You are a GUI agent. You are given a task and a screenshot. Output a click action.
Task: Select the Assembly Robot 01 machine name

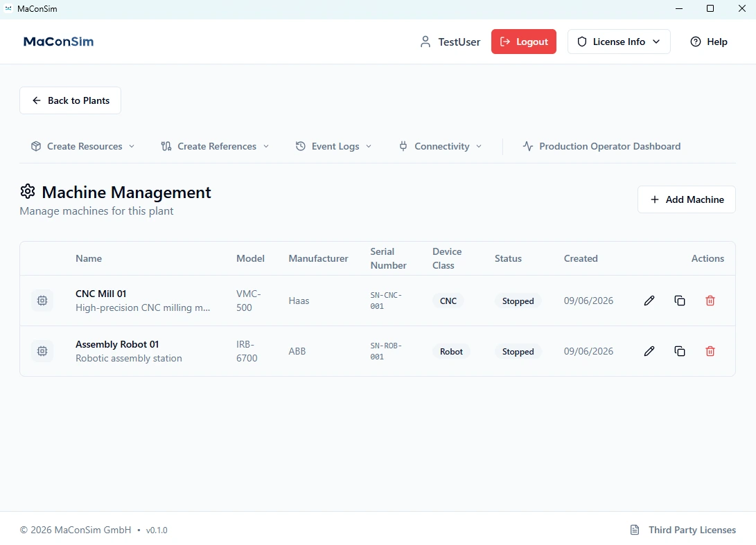click(117, 345)
